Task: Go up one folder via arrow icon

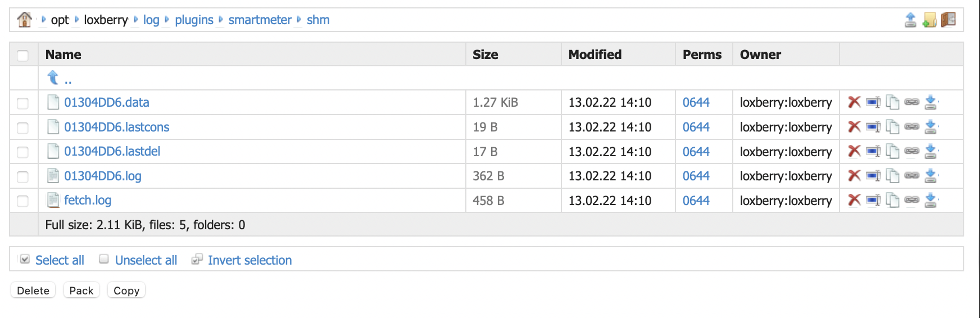Action: (x=53, y=78)
